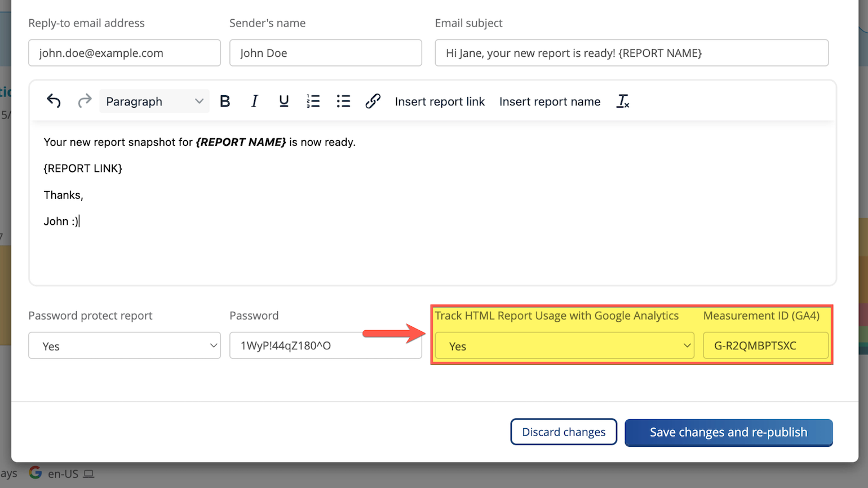Image resolution: width=868 pixels, height=488 pixels.
Task: Click the Redo icon in the editor toolbar
Action: 84,101
